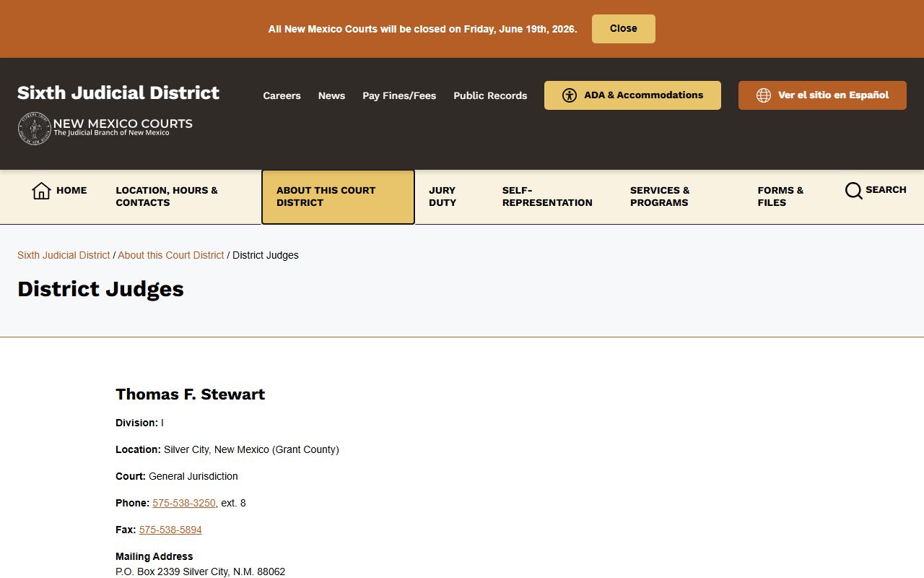
Task: Open Self-Representation menu item
Action: click(x=547, y=197)
